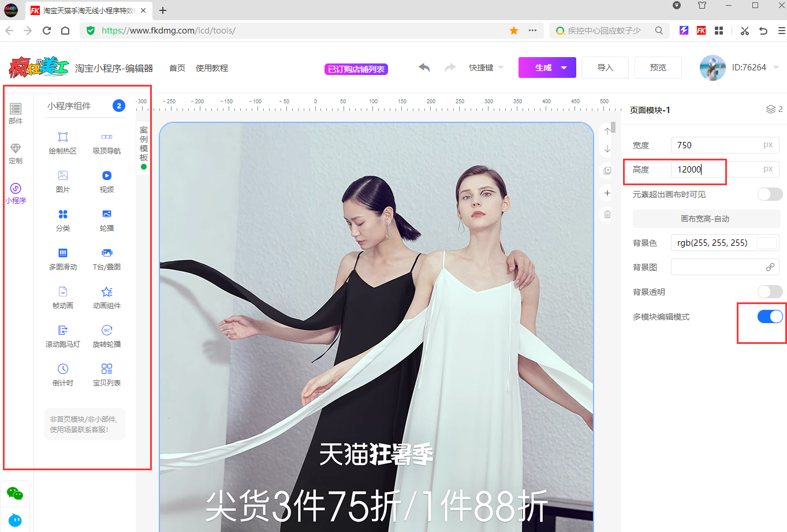787x532 pixels.
Task: Click the canvas vertical scrollbar
Action: [613, 128]
